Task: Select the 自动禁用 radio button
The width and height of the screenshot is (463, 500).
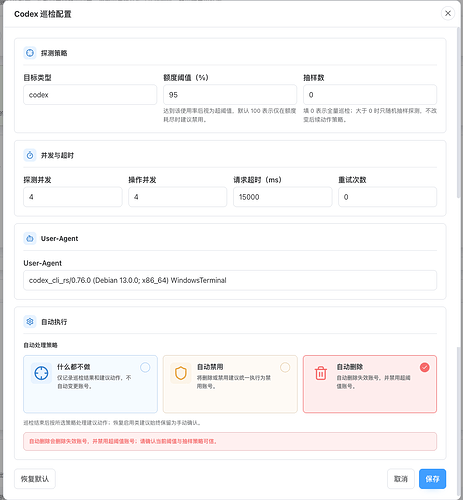Action: (x=285, y=367)
